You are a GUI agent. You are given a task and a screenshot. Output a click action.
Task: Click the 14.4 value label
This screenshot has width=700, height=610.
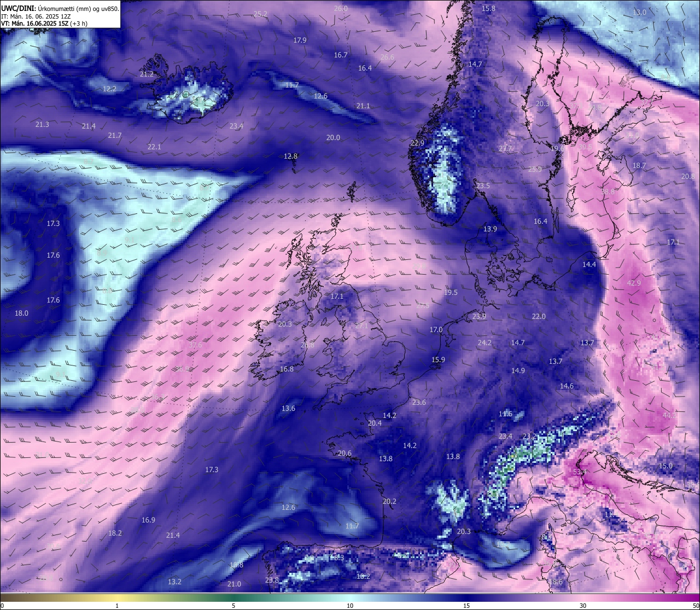tap(589, 264)
